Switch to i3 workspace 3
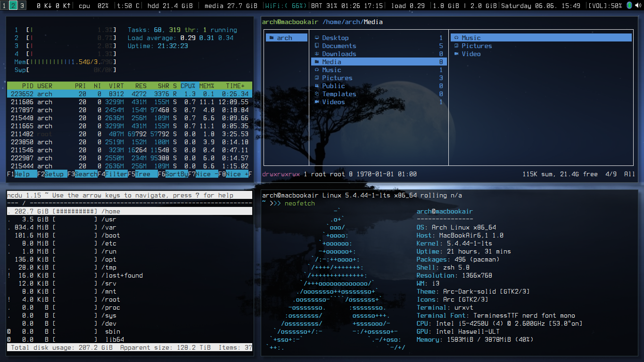Image resolution: width=644 pixels, height=362 pixels. pos(22,6)
